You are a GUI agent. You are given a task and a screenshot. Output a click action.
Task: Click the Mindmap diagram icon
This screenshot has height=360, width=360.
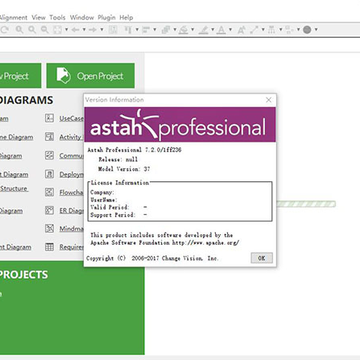[50, 229]
